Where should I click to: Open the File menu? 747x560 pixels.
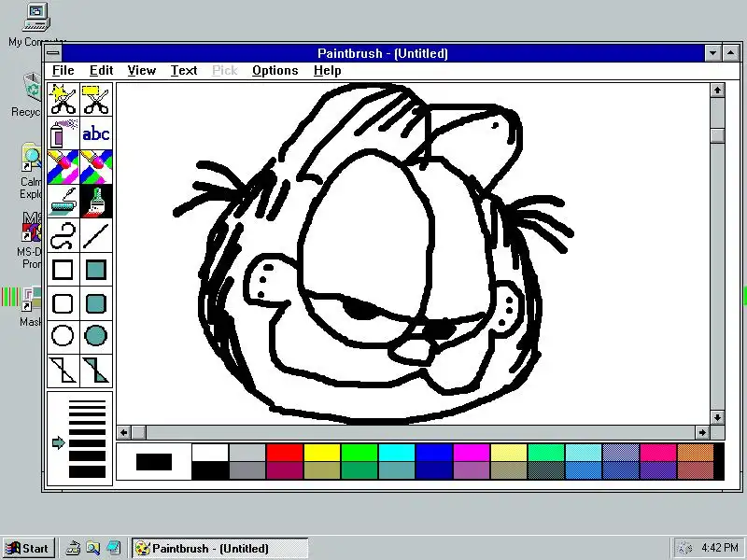coord(63,71)
